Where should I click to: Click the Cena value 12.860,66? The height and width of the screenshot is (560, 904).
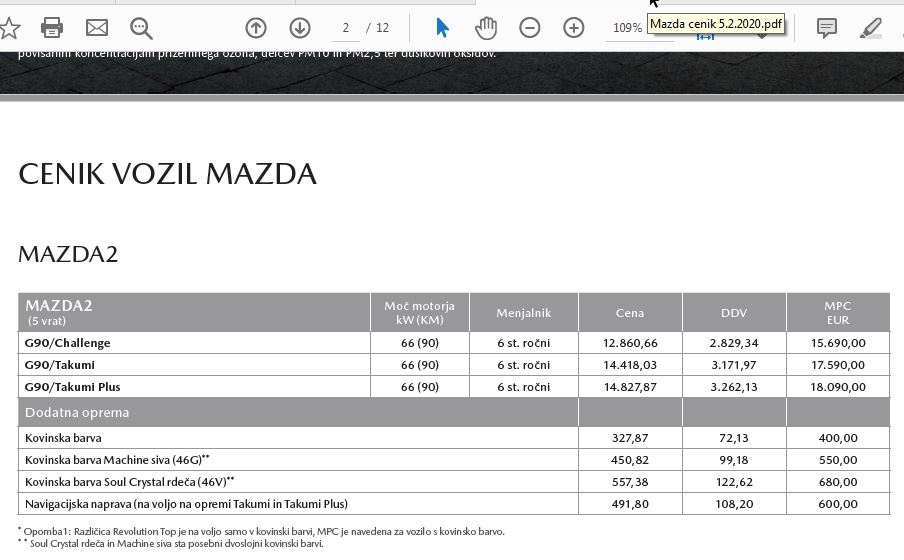click(630, 343)
